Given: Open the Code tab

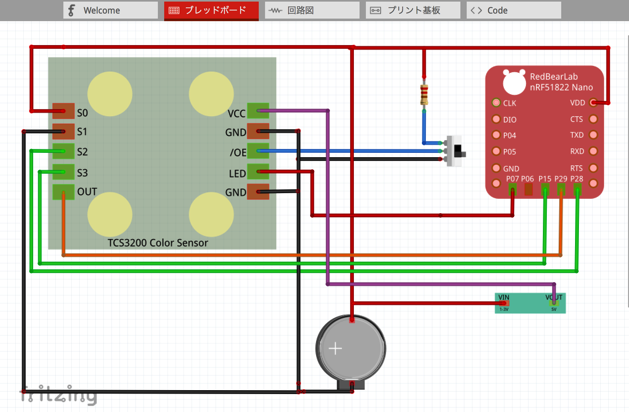Looking at the screenshot, I should pos(514,10).
